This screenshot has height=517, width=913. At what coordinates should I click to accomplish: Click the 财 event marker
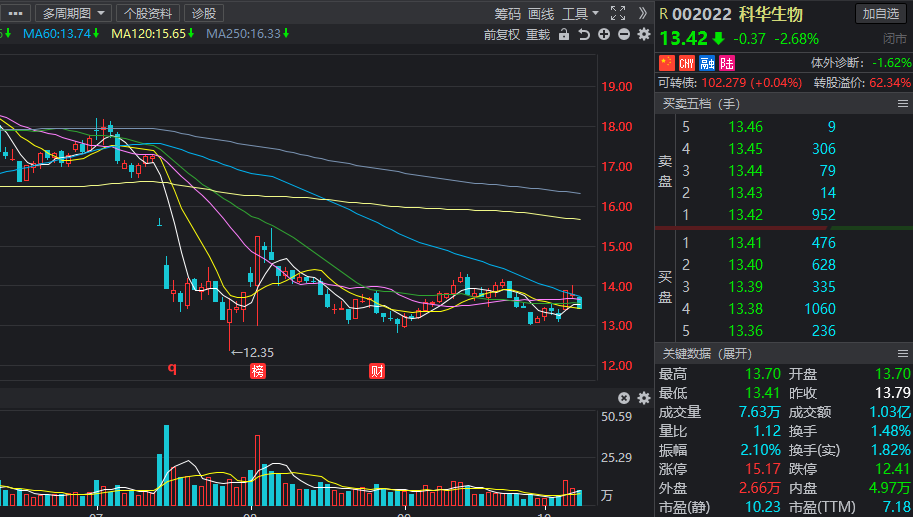[x=377, y=371]
